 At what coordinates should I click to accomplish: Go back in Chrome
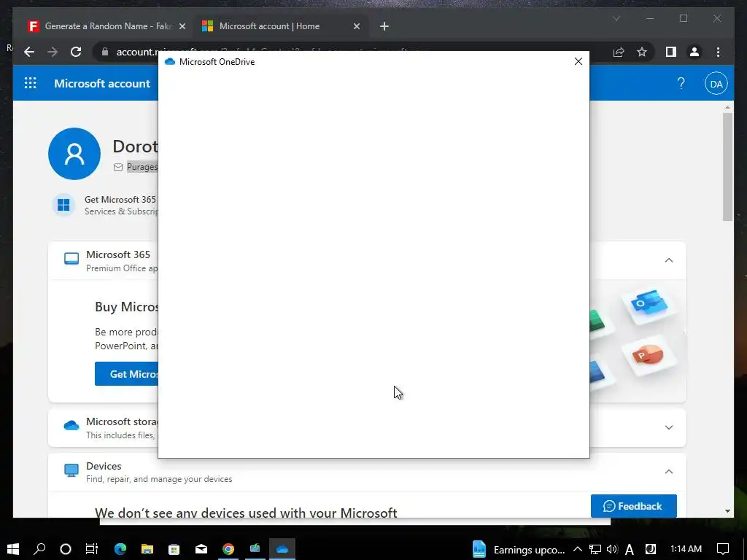(x=29, y=52)
